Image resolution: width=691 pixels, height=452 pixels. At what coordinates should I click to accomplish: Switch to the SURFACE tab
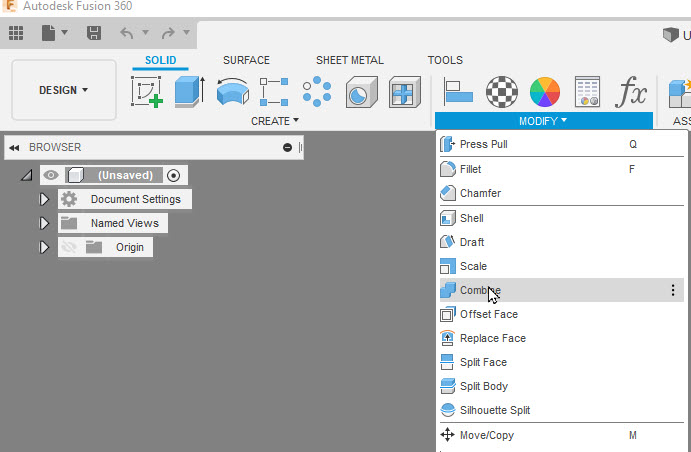tap(246, 60)
